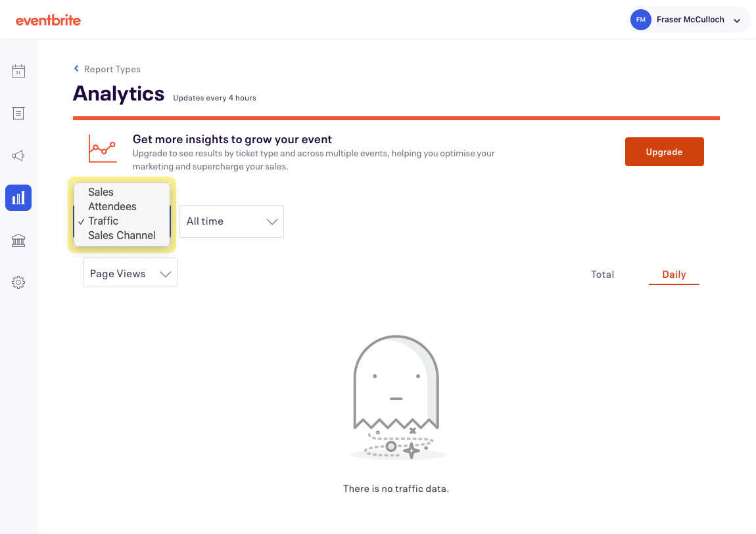
Task: Open the All time date range dropdown
Action: [231, 221]
